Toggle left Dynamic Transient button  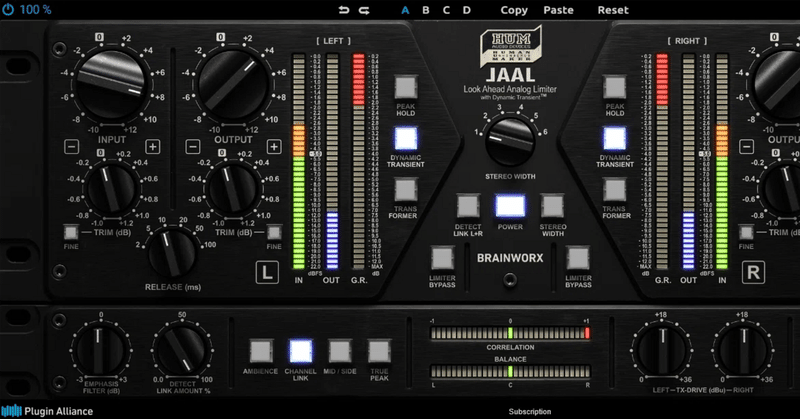[x=406, y=138]
